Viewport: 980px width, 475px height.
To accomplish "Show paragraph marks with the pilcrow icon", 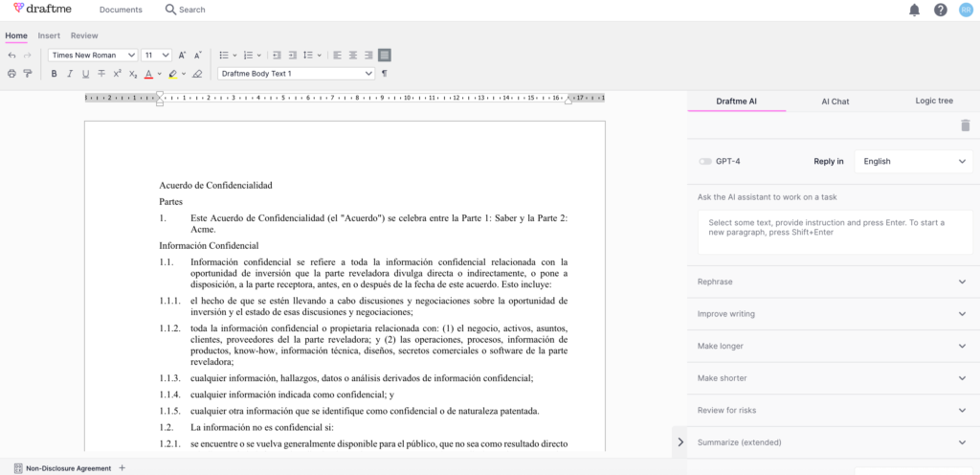I will [x=385, y=74].
